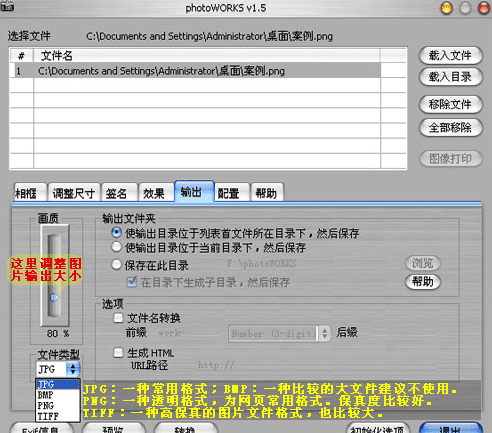
Task: Open the 帮助 help tab
Action: [x=267, y=193]
